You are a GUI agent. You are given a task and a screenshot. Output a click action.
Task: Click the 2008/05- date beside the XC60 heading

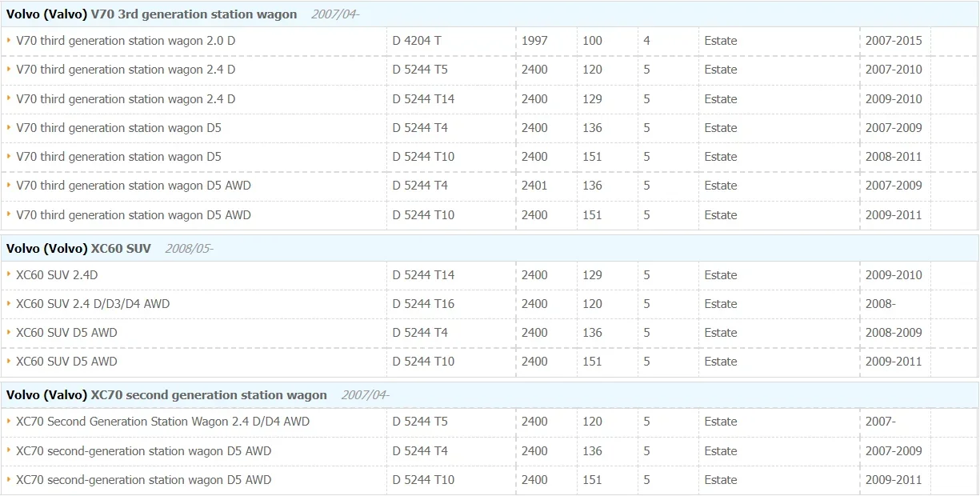click(x=189, y=249)
